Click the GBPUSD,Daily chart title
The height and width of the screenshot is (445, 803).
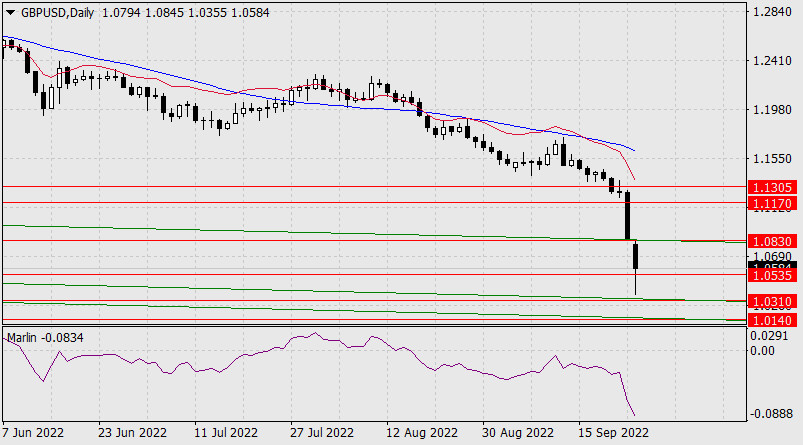57,13
